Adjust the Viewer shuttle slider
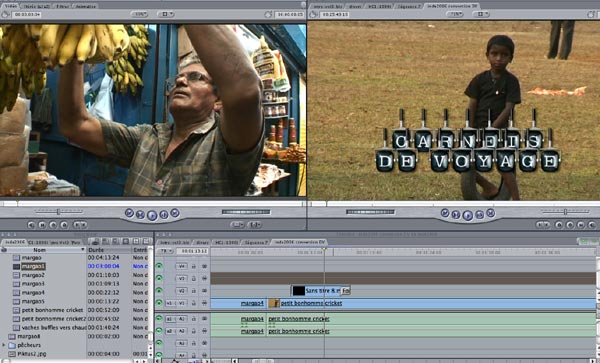Screen dimensions: 600x363 tap(59, 211)
